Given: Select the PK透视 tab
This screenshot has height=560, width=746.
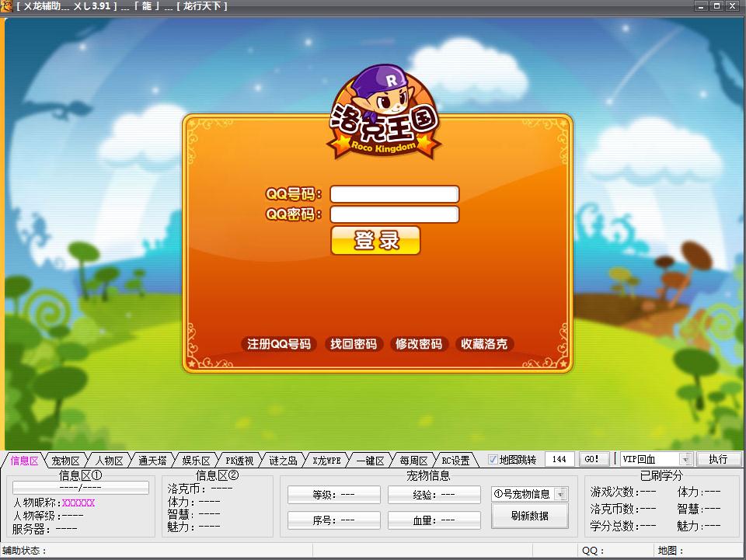Looking at the screenshot, I should click(x=239, y=461).
